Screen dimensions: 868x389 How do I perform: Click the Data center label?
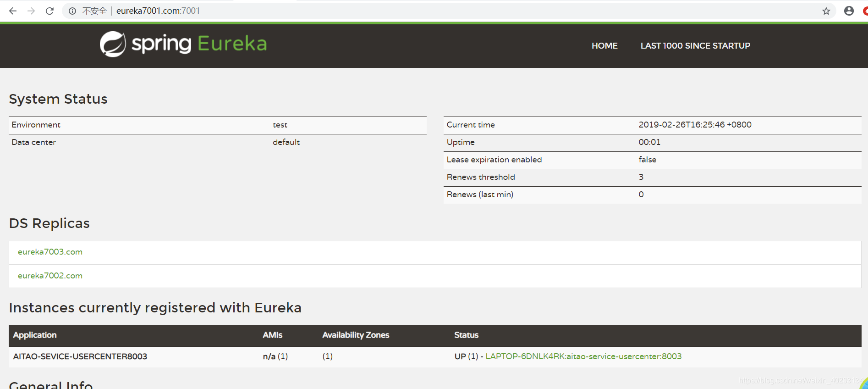tap(34, 142)
